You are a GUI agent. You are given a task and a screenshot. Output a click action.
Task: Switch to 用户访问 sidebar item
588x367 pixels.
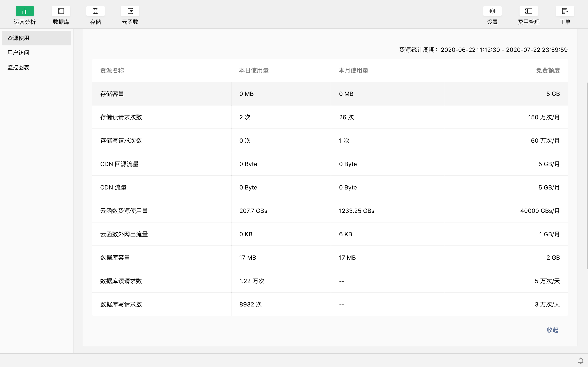coord(18,53)
